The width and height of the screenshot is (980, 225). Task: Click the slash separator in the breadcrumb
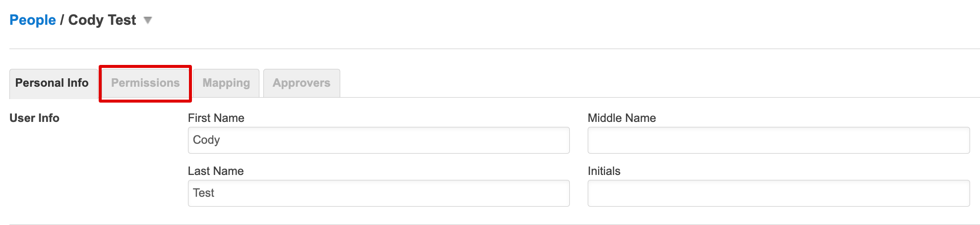(62, 20)
